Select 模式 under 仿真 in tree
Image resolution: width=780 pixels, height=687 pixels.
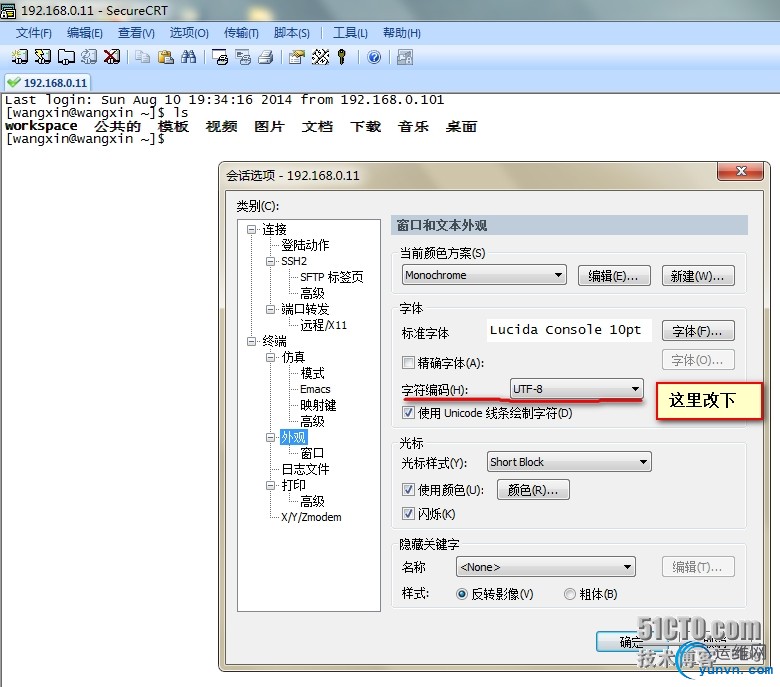pos(312,373)
